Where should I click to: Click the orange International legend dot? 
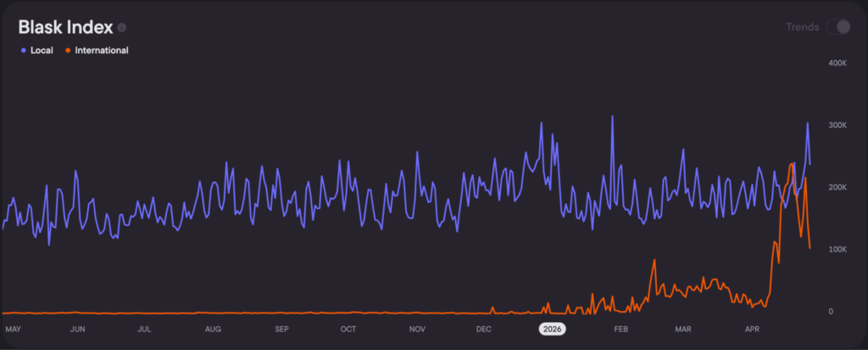click(68, 50)
